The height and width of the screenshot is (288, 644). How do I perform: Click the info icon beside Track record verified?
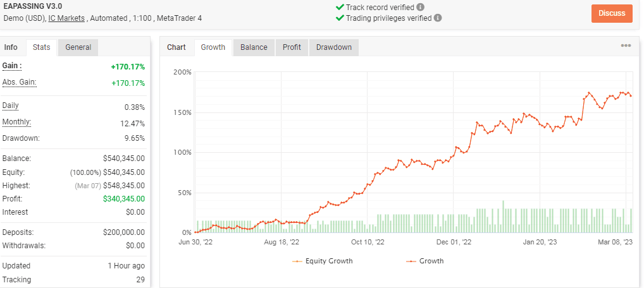coord(421,8)
